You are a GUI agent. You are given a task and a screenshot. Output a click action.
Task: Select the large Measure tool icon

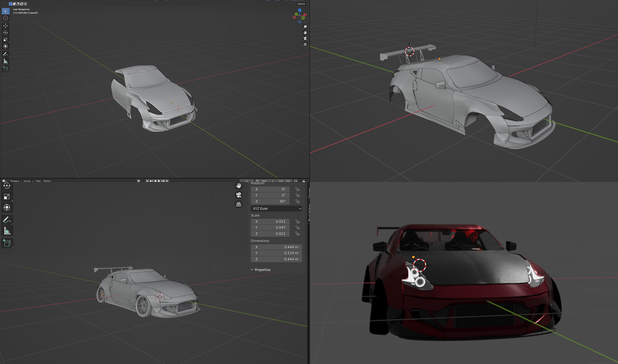click(7, 231)
